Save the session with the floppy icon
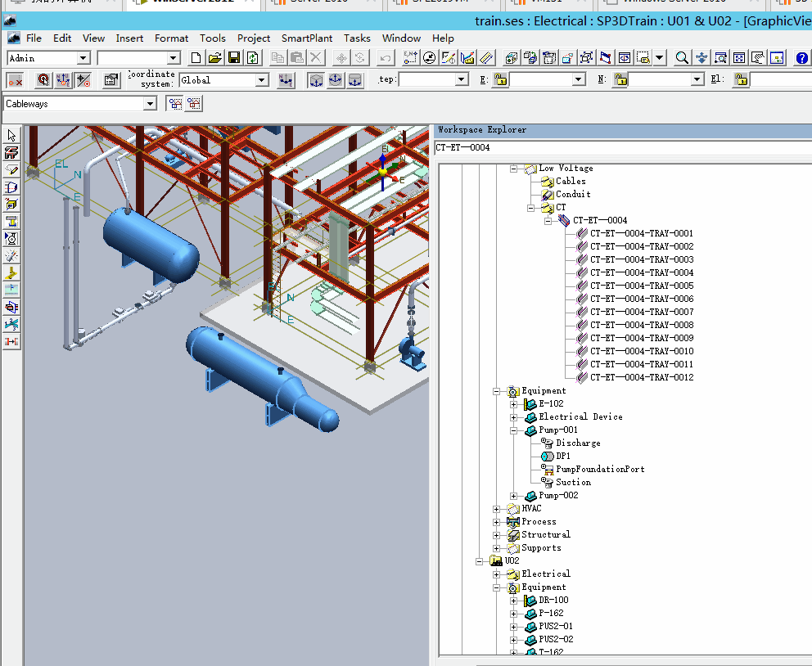This screenshot has height=666, width=812. coord(234,58)
